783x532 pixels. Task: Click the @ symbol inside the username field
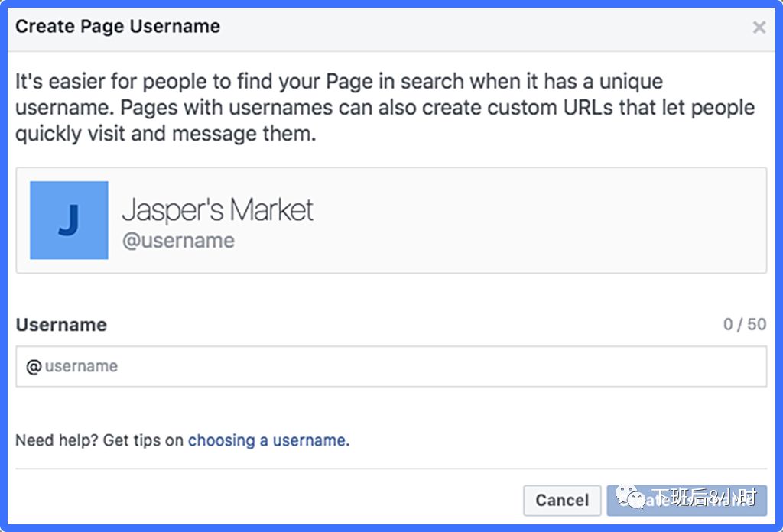point(34,366)
